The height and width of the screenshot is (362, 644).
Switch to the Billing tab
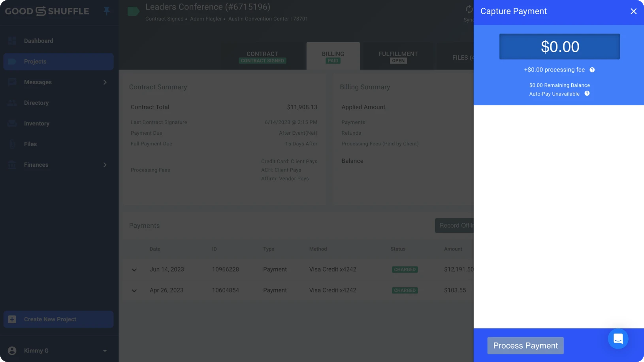[x=333, y=57]
